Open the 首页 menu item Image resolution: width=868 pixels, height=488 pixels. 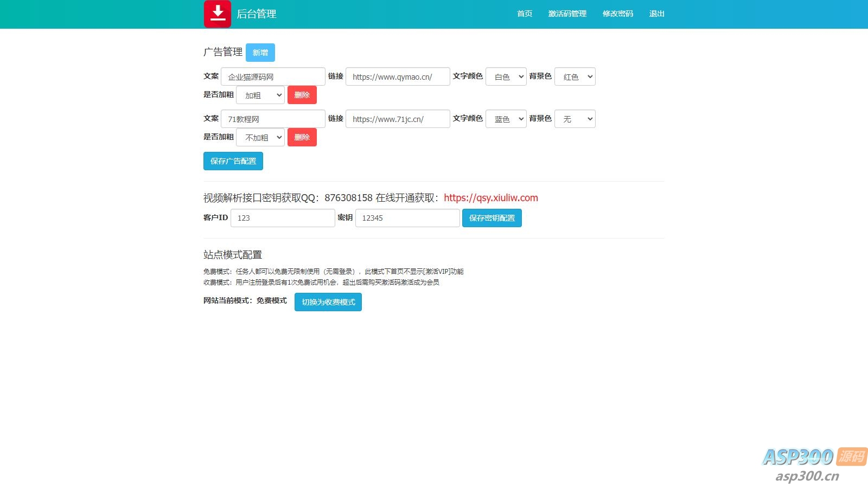[524, 14]
